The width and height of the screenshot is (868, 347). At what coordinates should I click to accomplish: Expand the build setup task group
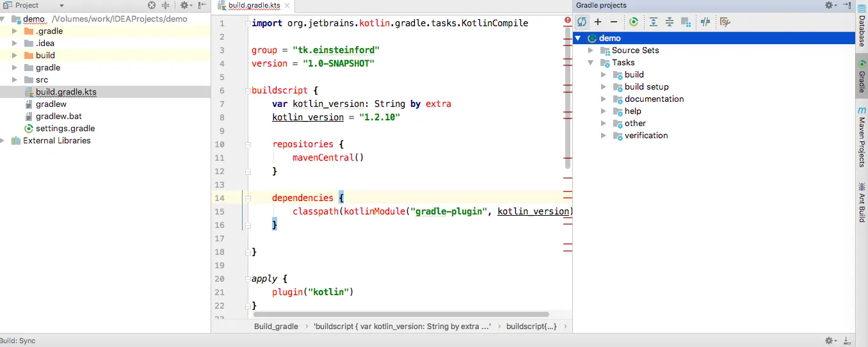click(x=603, y=87)
